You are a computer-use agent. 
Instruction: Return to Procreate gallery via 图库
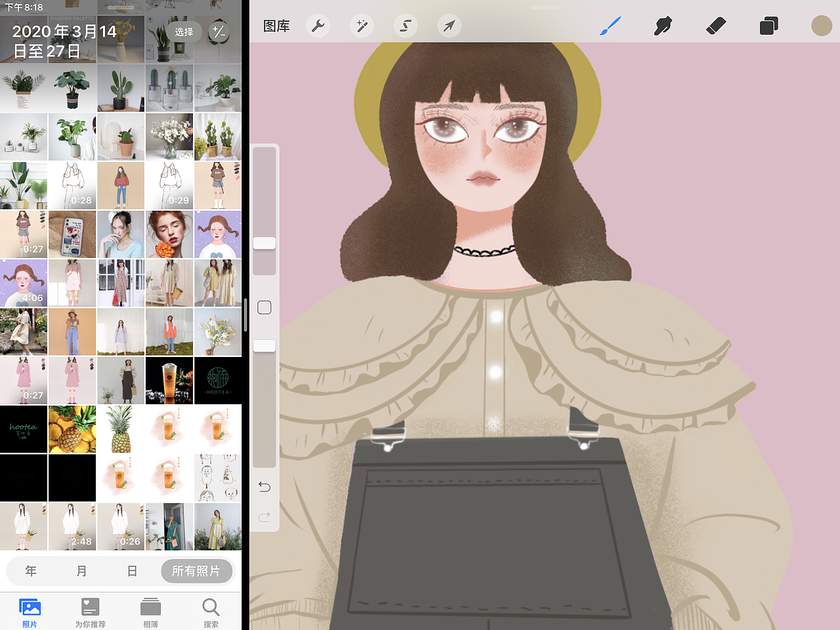[276, 26]
